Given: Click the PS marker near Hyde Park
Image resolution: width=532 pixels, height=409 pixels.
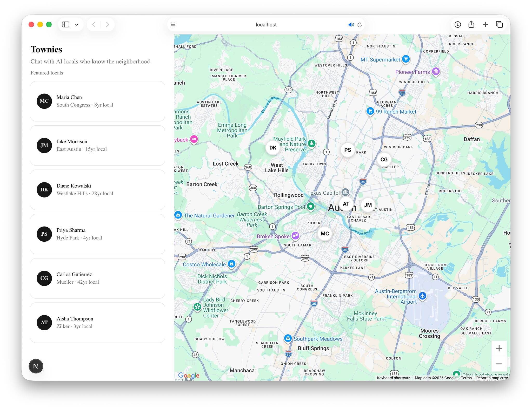Looking at the screenshot, I should tap(347, 150).
